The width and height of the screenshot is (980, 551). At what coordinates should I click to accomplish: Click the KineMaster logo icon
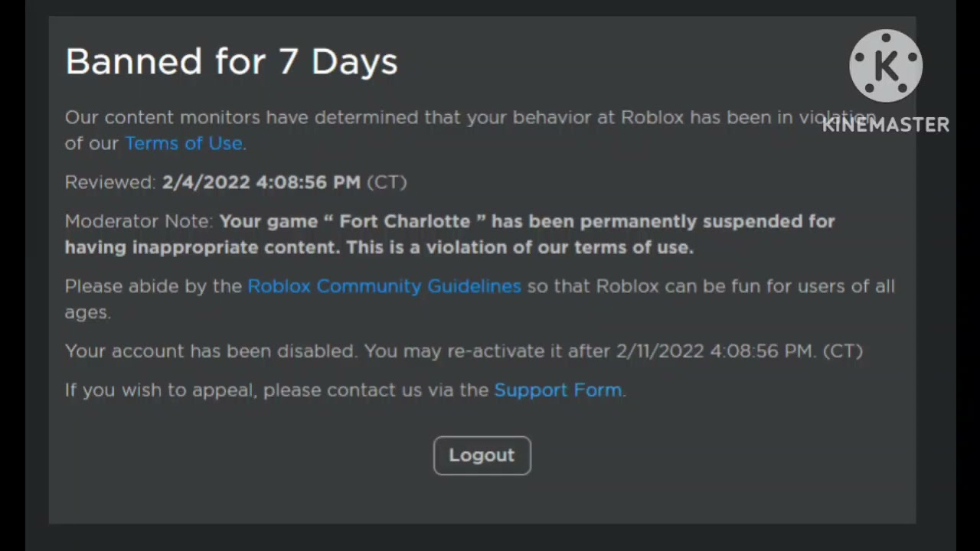click(886, 66)
